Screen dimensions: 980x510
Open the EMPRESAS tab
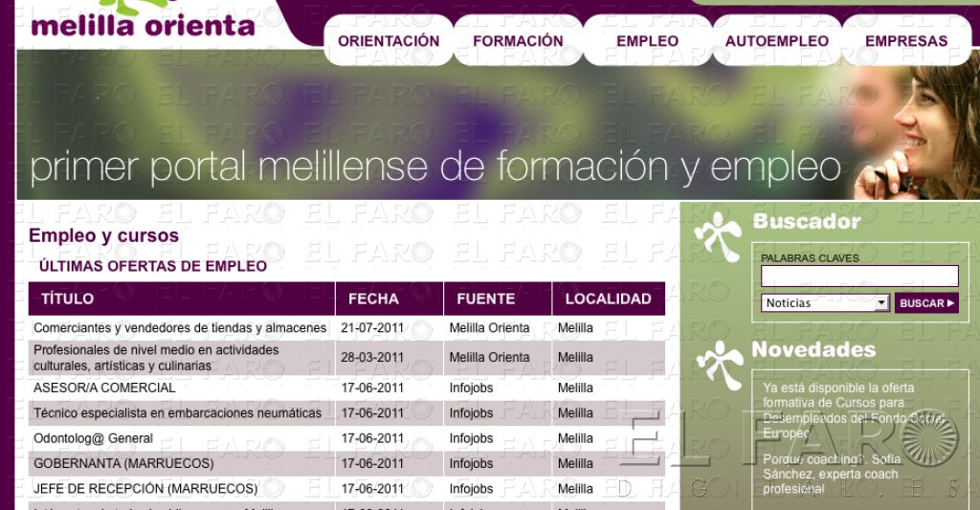[906, 40]
